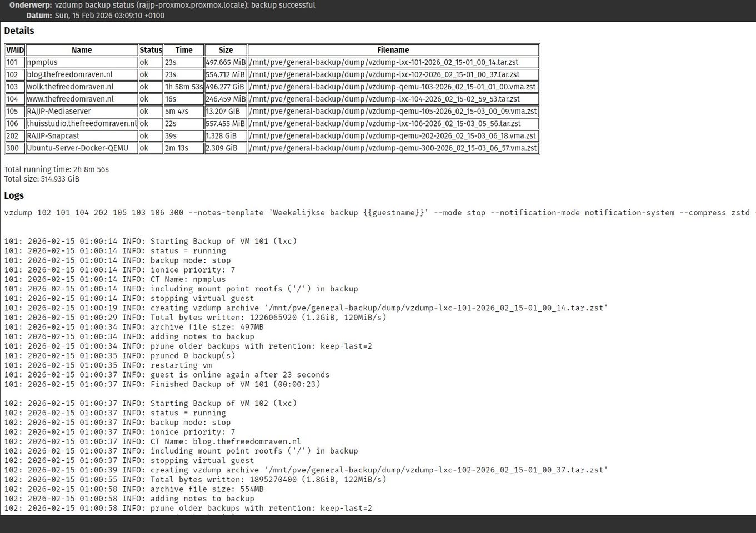Click the name cell 'blog.thefreedomraven.nl'

[x=82, y=74]
